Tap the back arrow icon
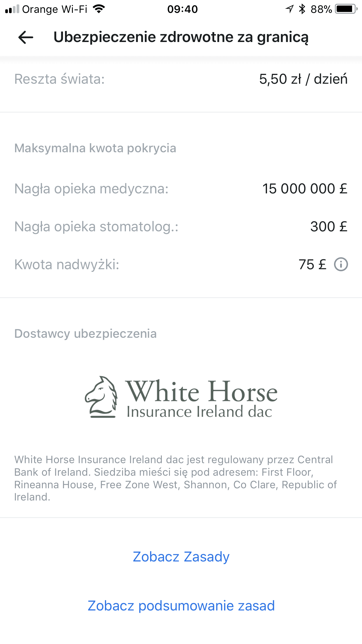The height and width of the screenshot is (644, 362). coord(26,37)
